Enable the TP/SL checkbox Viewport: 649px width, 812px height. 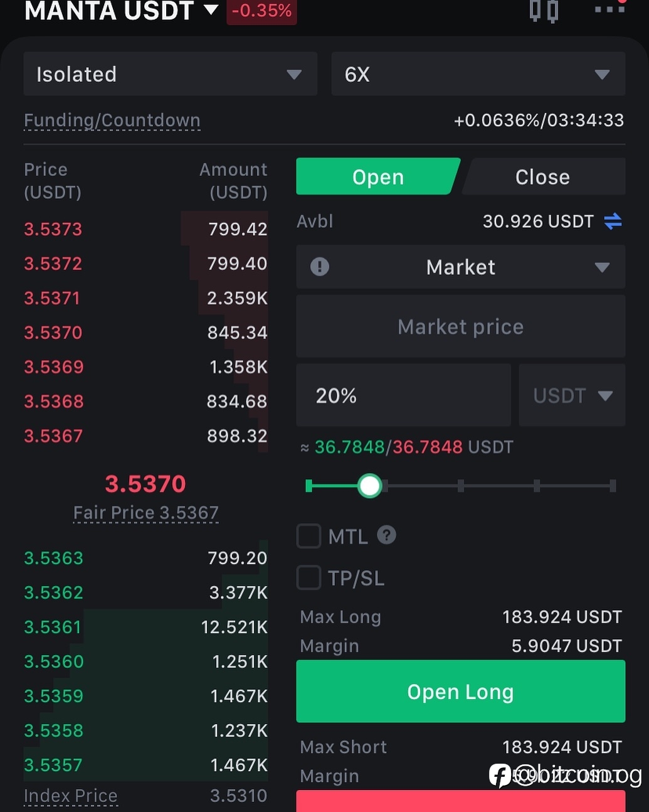309,577
